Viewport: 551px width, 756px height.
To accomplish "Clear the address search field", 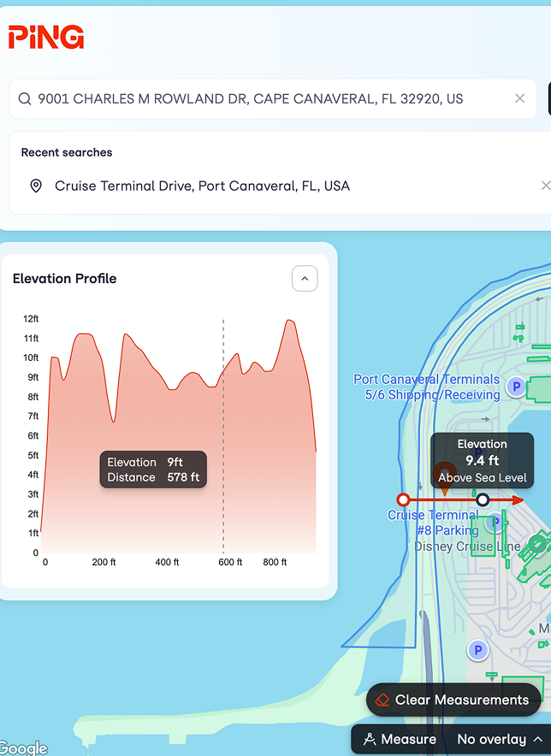I will tap(519, 98).
